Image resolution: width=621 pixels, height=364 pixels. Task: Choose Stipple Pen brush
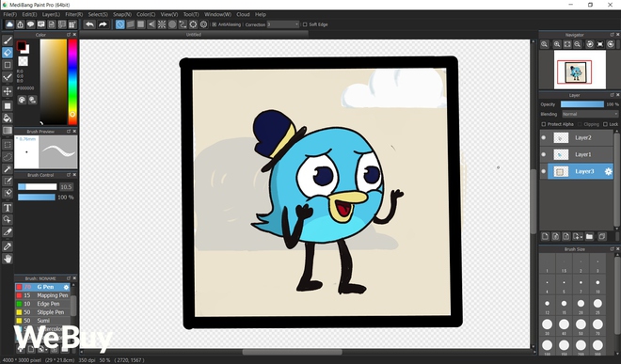[42, 312]
